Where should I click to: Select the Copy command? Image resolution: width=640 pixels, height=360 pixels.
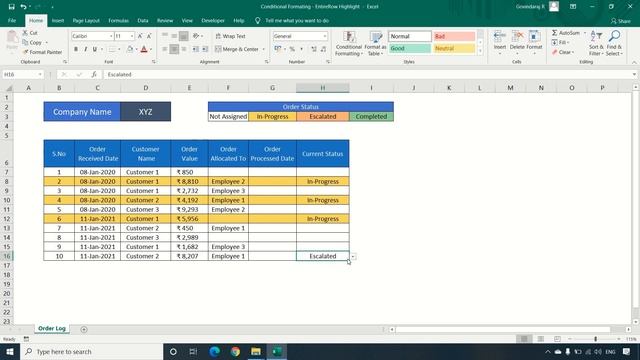tap(32, 42)
